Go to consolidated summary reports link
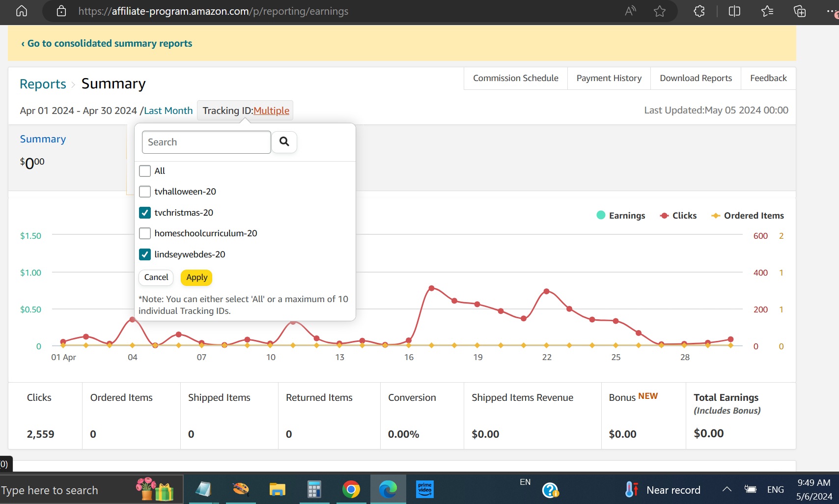 click(x=107, y=43)
